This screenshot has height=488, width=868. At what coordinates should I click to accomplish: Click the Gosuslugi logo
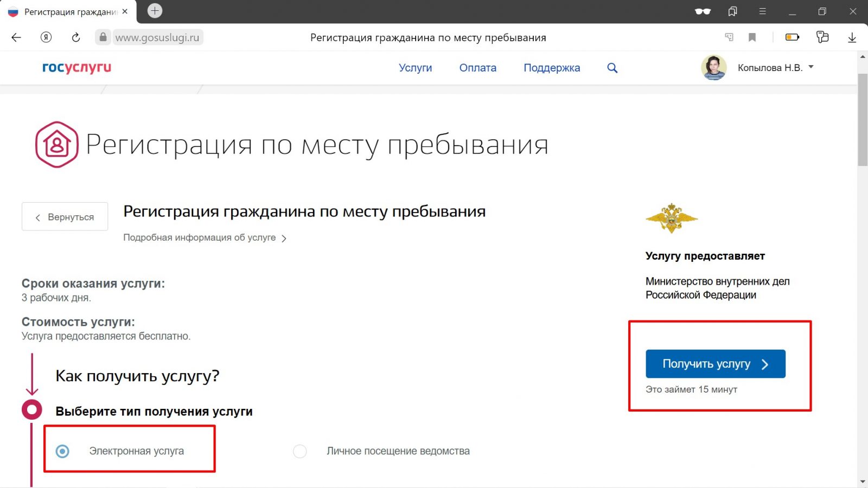(x=76, y=68)
